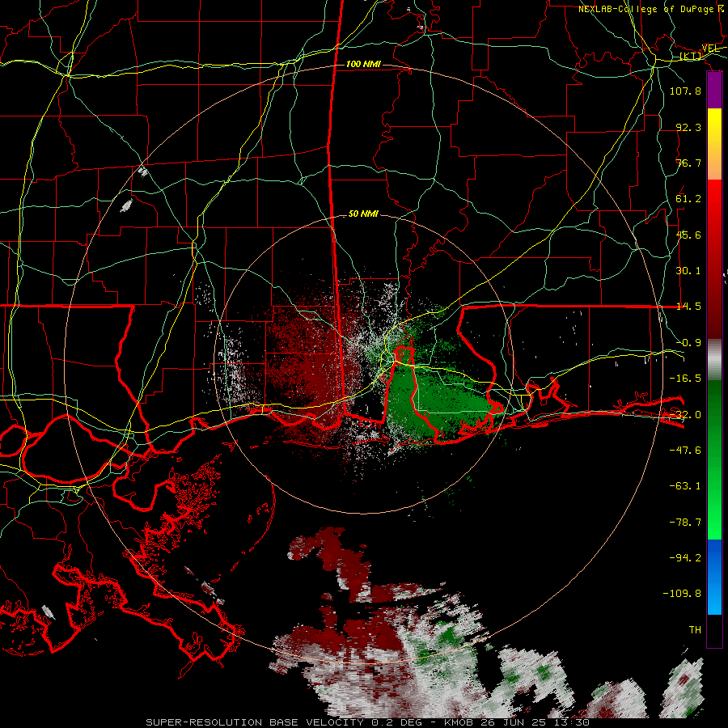728x728 pixels.
Task: Click the -94.2 velocity scale value
Action: [x=685, y=558]
